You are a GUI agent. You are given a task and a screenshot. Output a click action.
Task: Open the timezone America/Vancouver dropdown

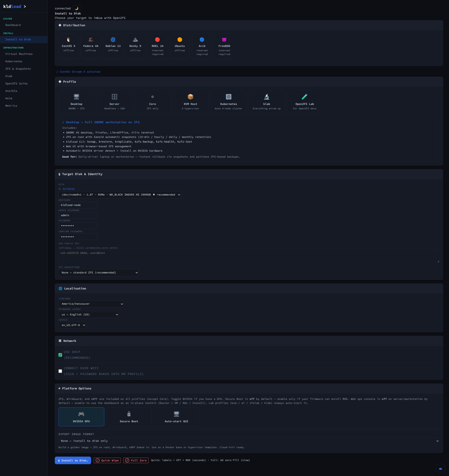[x=91, y=304]
